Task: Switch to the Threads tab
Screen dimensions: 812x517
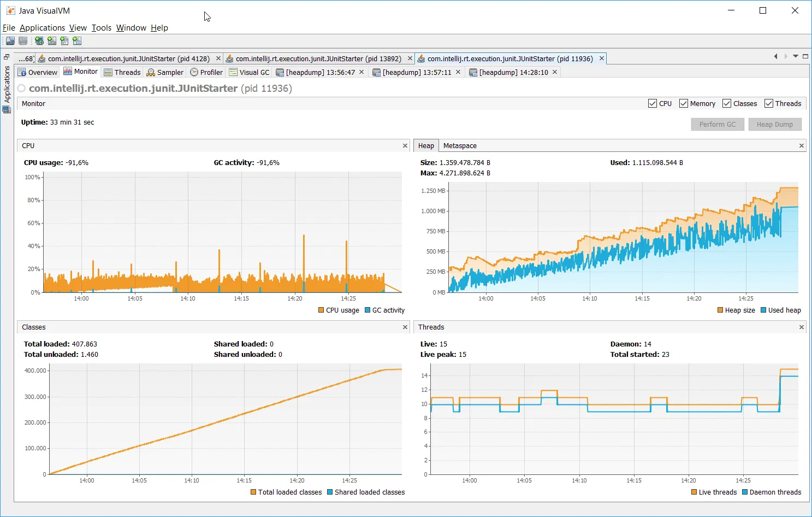Action: tap(122, 72)
